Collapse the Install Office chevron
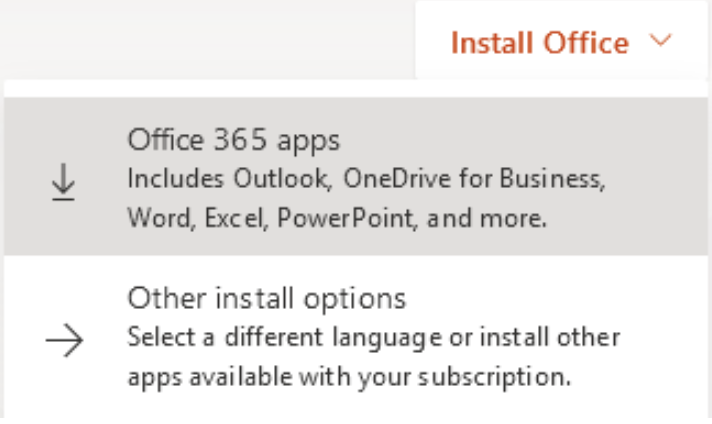712x424 pixels. tap(660, 42)
